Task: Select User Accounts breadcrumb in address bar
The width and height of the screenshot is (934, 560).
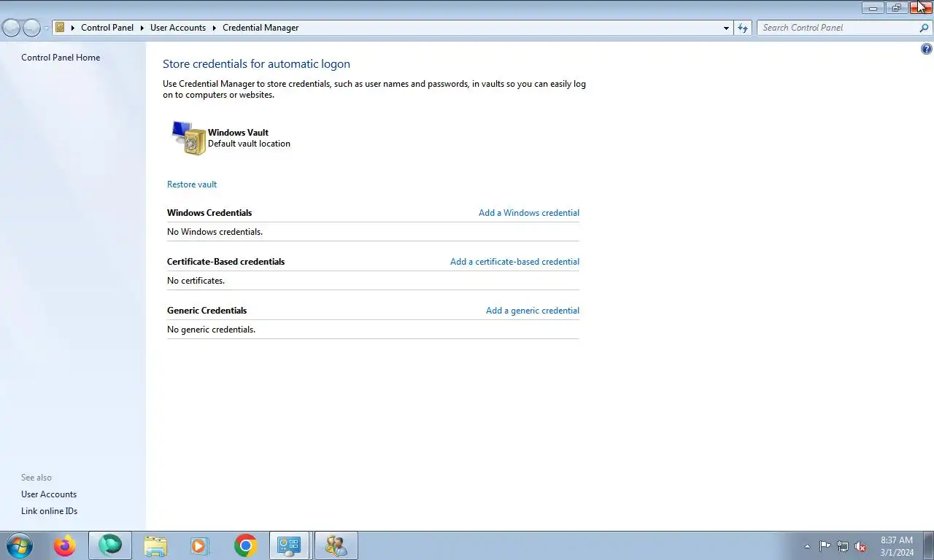Action: pos(178,28)
